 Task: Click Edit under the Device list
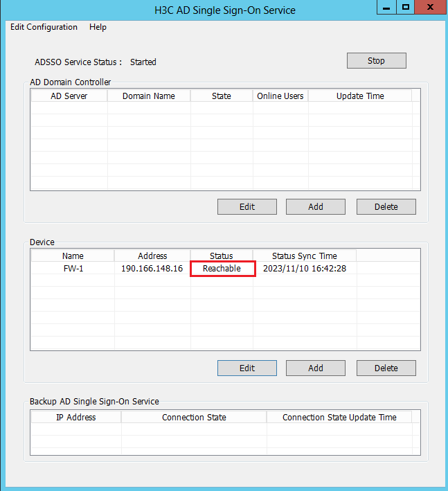[x=247, y=368]
